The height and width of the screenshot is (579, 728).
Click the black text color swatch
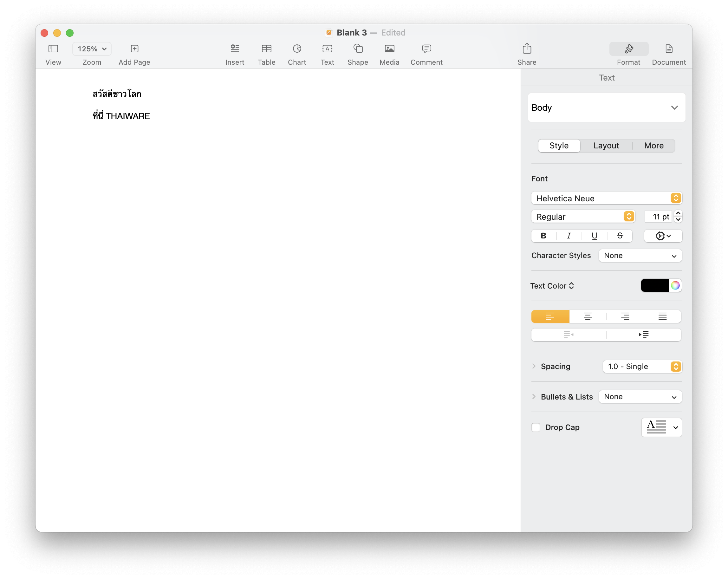pyautogui.click(x=654, y=286)
